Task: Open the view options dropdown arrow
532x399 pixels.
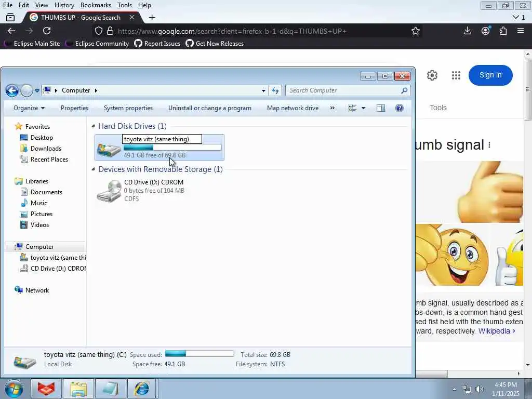Action: (363, 108)
